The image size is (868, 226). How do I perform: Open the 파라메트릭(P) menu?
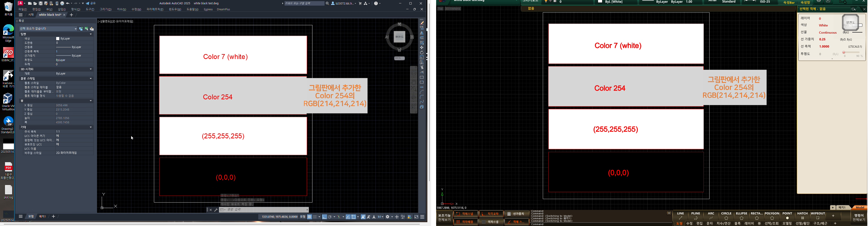tap(155, 9)
